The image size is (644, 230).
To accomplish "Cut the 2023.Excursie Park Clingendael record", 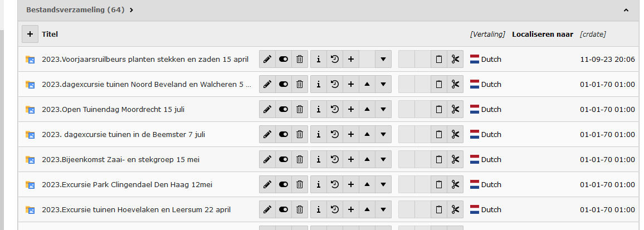I will pos(455,184).
